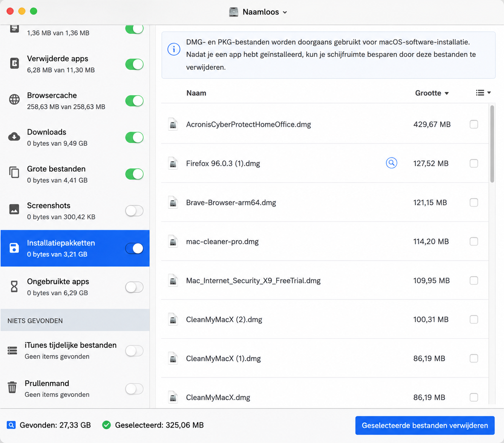Turn off the Browsercache toggle
This screenshot has height=443, width=504.
tap(134, 101)
